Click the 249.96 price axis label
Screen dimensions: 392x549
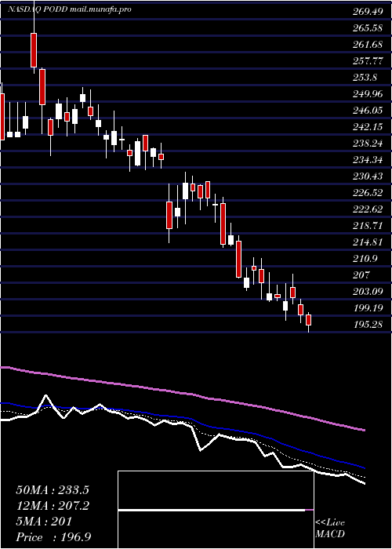(x=368, y=94)
